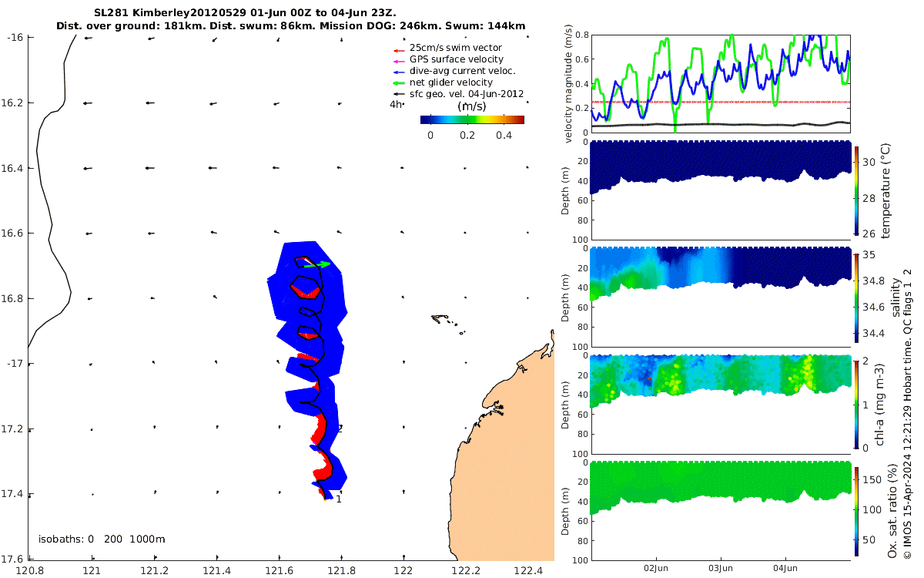The width and height of the screenshot is (924, 578).
Task: Click the 'isobaths: 0 200 1000m' annotation
Action: (x=102, y=539)
